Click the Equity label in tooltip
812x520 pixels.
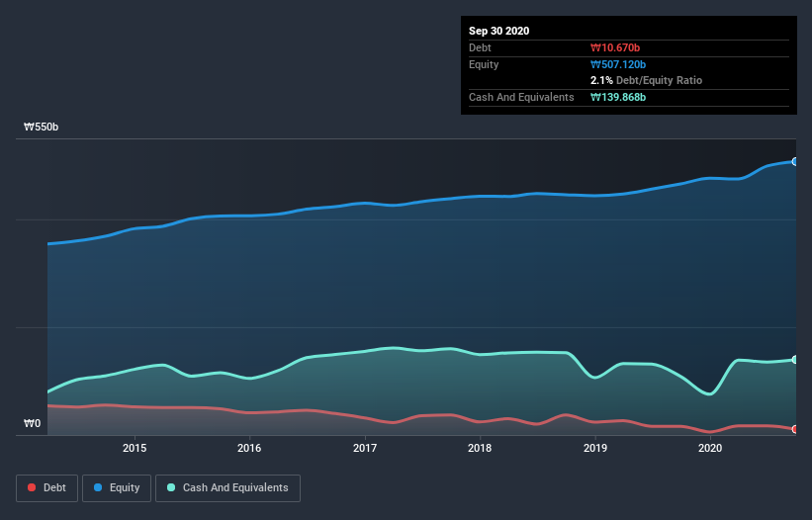[484, 64]
